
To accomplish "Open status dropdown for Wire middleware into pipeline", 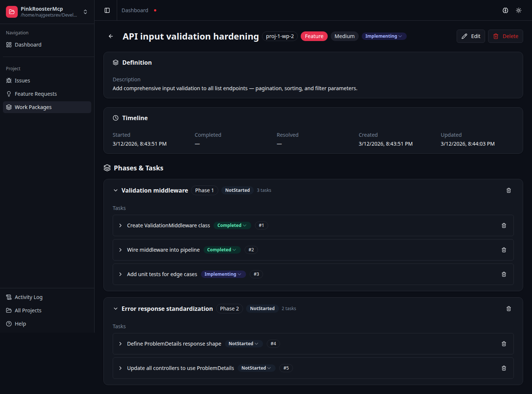I will (222, 250).
